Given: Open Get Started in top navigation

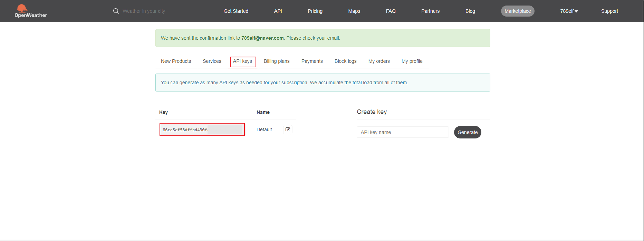Looking at the screenshot, I should click(236, 11).
